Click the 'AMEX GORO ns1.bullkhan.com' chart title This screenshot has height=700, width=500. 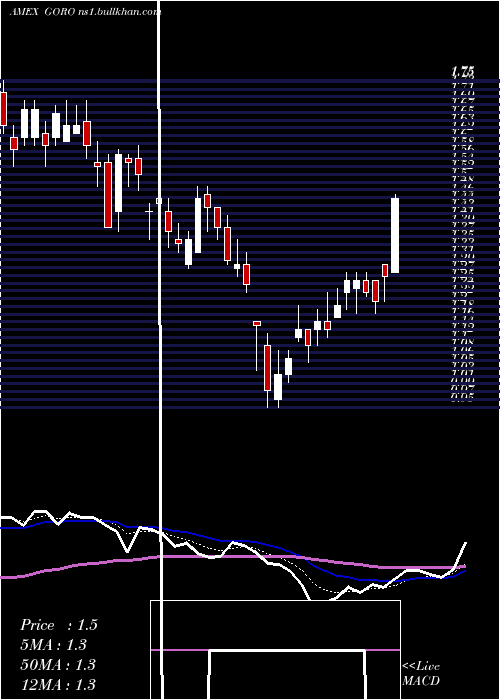point(85,12)
